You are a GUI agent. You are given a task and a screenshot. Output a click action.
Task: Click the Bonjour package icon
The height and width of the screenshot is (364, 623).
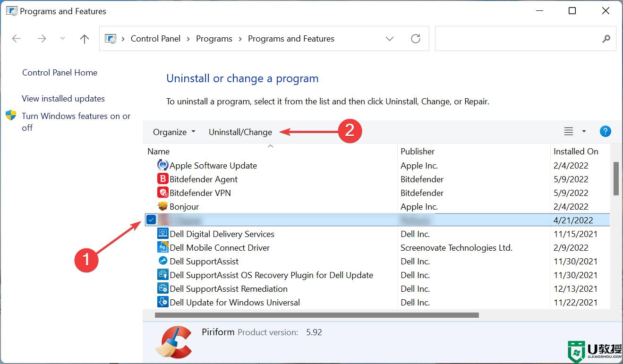click(162, 206)
